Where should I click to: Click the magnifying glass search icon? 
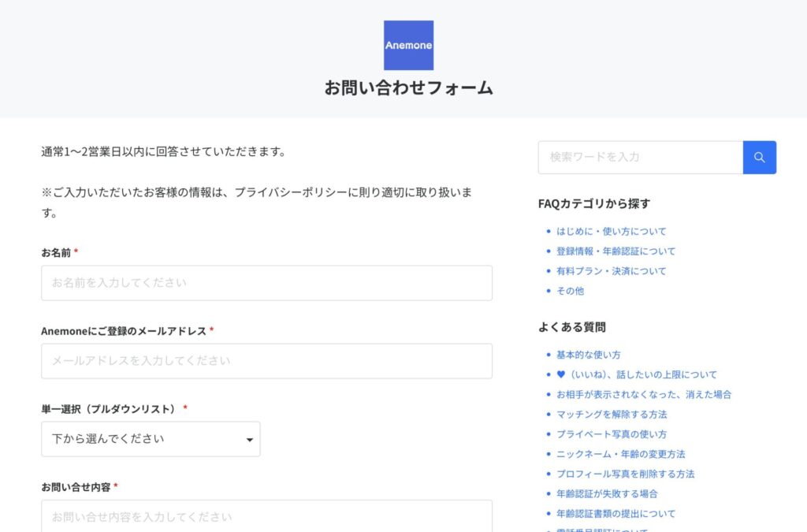[759, 157]
